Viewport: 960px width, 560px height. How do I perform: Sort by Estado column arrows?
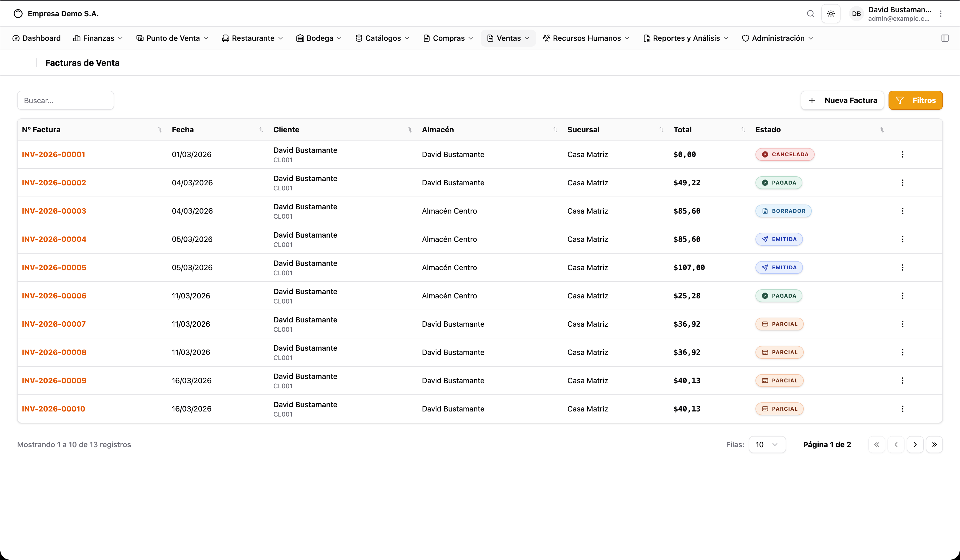click(882, 130)
